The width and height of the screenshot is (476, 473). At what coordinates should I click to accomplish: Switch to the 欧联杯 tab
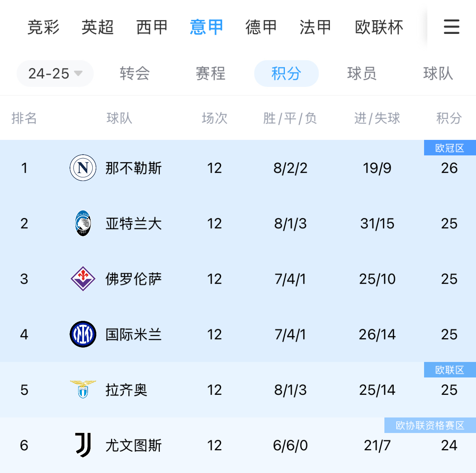(378, 27)
